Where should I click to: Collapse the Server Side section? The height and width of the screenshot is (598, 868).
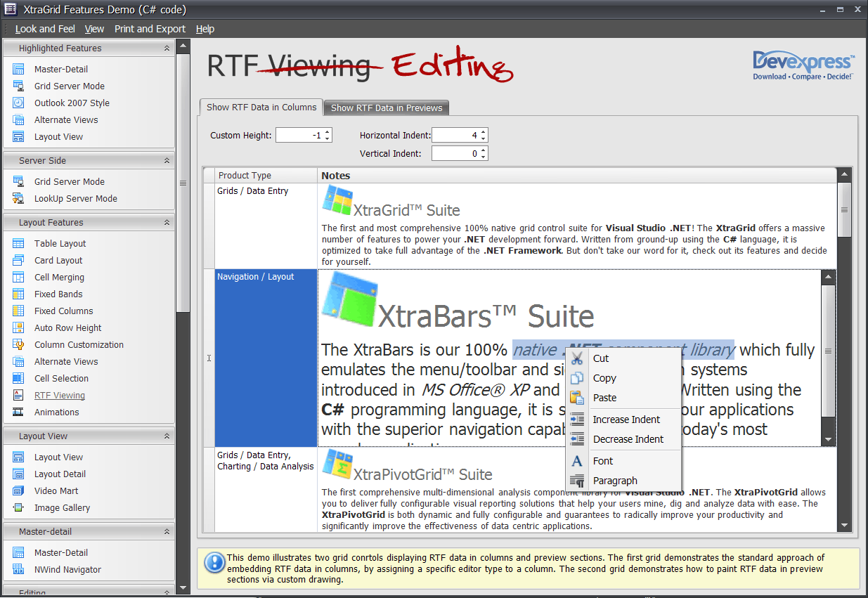click(167, 160)
